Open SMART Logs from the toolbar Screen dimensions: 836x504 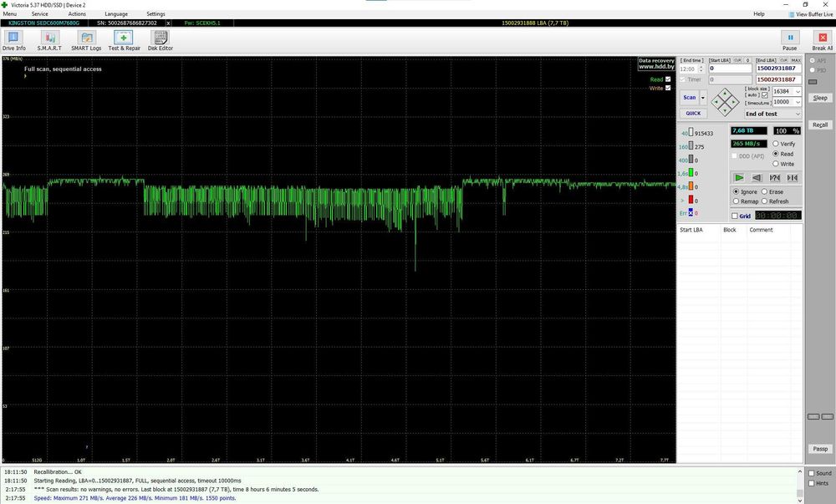click(x=86, y=38)
